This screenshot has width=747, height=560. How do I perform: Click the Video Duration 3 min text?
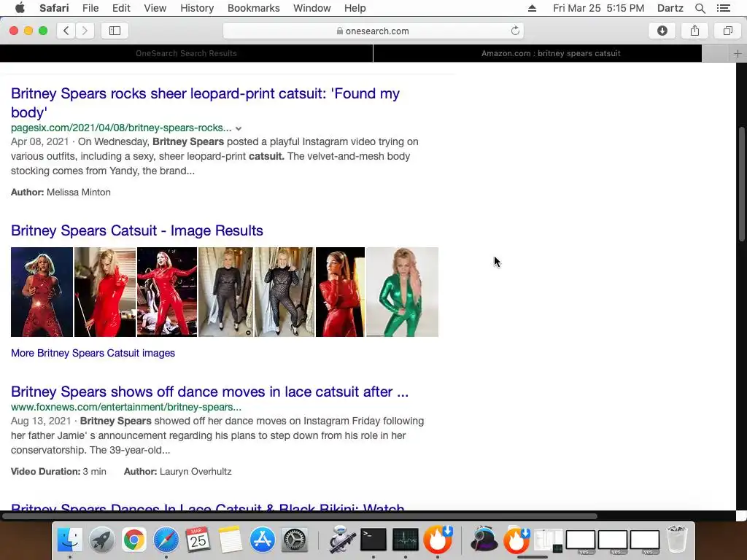click(58, 472)
